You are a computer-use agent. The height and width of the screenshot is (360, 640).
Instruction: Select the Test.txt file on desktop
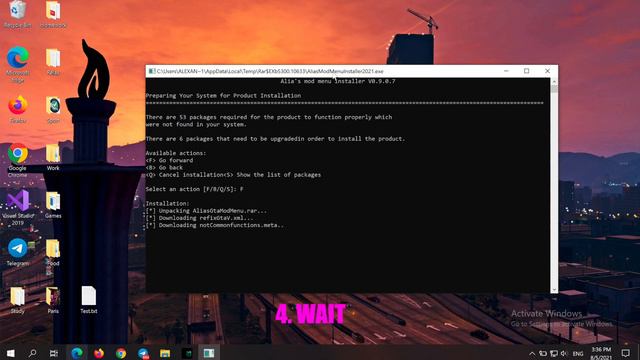(89, 300)
